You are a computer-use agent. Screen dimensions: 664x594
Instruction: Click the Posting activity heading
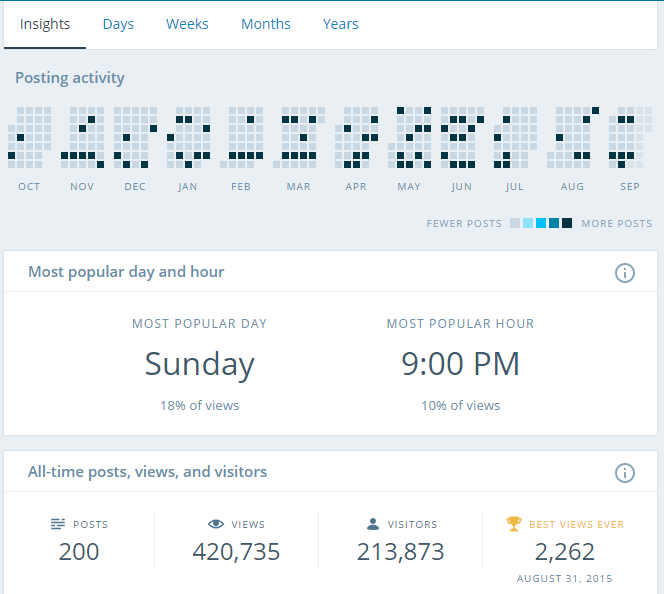(70, 78)
